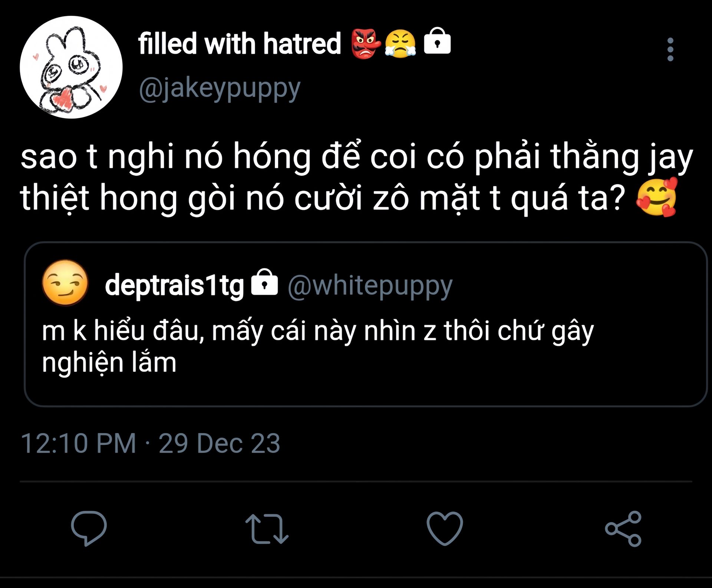Open the @whitepuppy handle

point(370,286)
